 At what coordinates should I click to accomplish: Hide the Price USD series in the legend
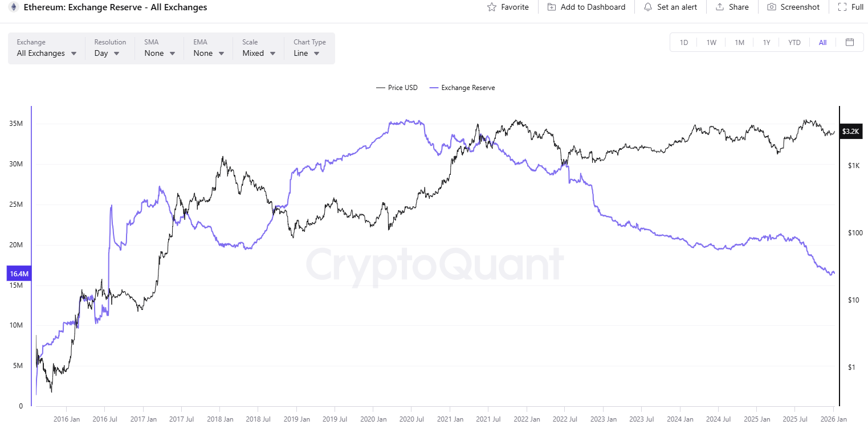point(397,87)
